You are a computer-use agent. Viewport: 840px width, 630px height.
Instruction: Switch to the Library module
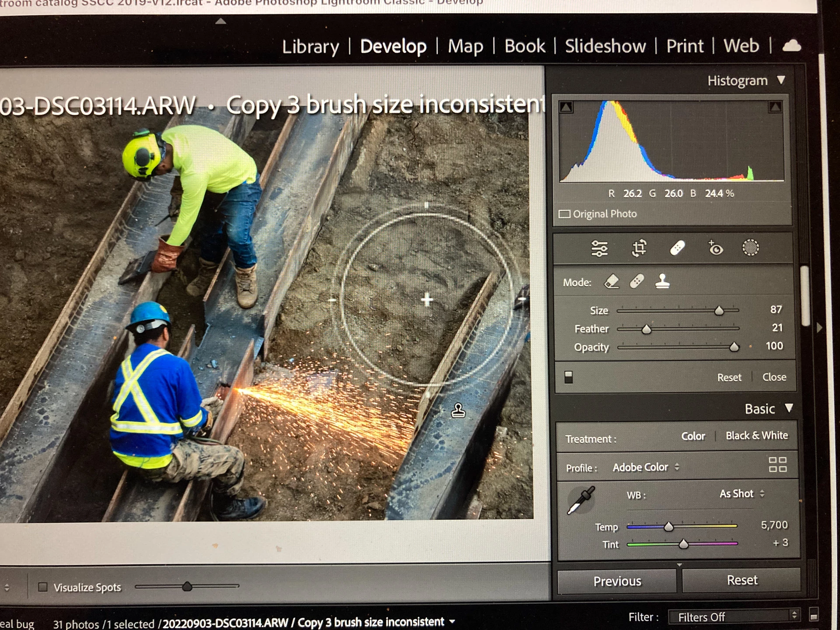(310, 46)
